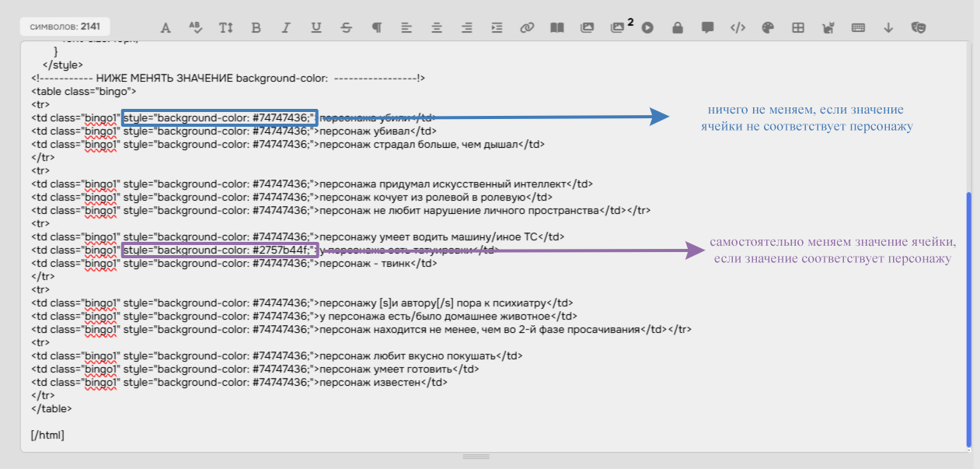Click the spell check icon
The image size is (980, 469).
click(196, 28)
